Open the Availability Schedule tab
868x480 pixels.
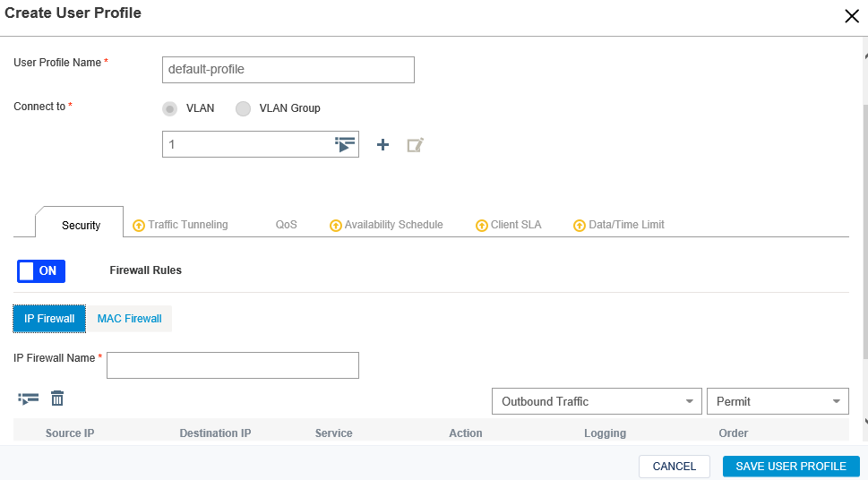(x=393, y=225)
